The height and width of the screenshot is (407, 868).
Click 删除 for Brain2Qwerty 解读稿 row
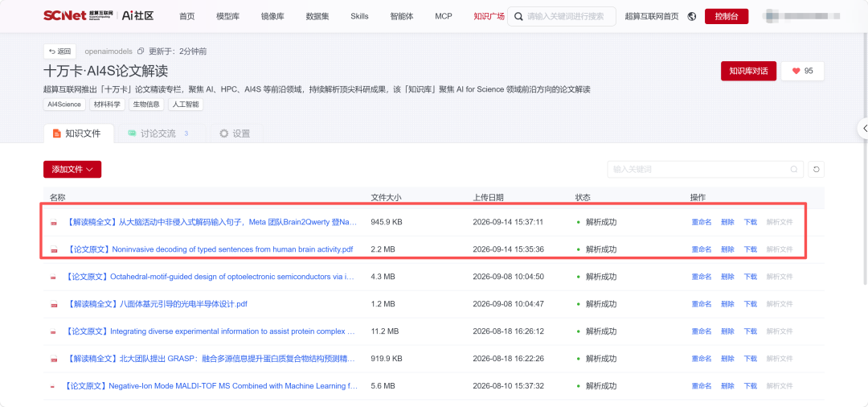click(727, 222)
